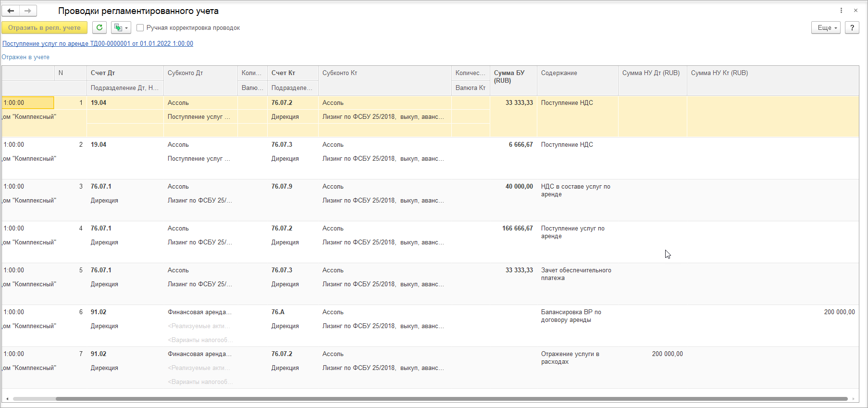Select НДС в составе услуг по аренде text

[575, 190]
